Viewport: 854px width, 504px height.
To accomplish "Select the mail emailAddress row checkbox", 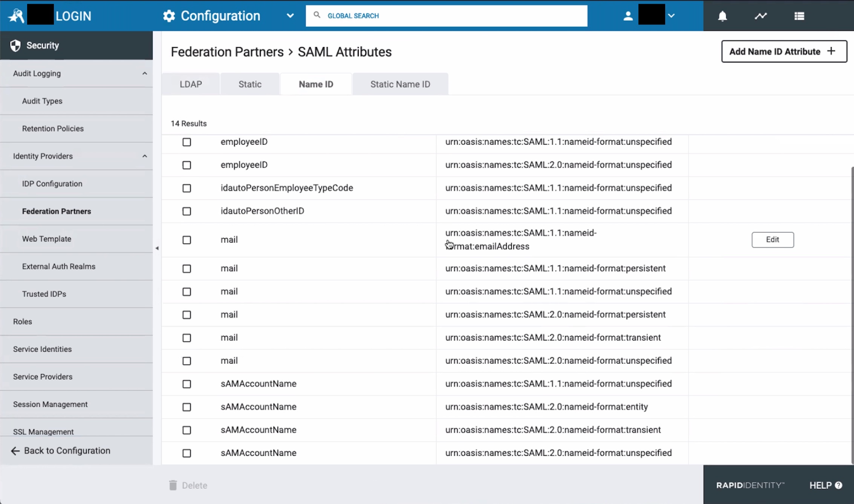I will pyautogui.click(x=187, y=240).
